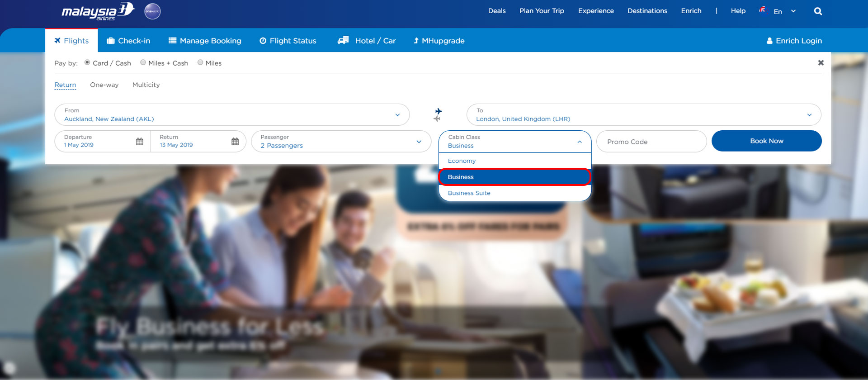Screen dimensions: 868x380
Task: Choose the Miles only payment radio
Action: click(x=200, y=62)
